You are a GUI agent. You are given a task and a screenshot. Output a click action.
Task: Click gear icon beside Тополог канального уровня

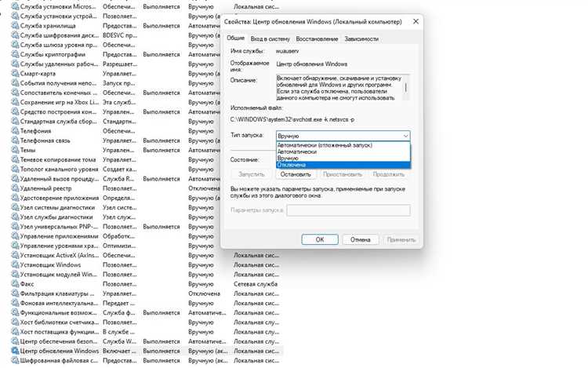15,169
